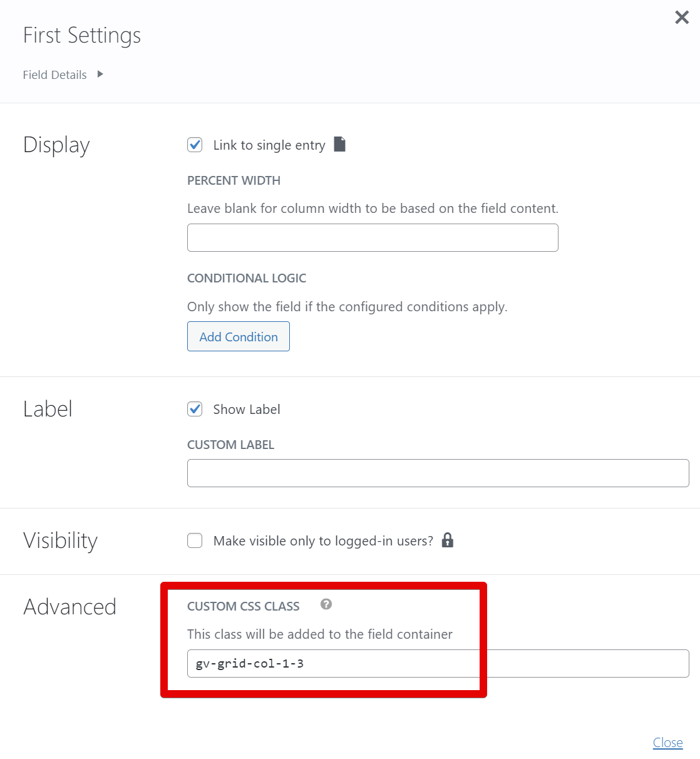Click the padlock icon next to logged-in users
The width and height of the screenshot is (700, 759).
pos(447,540)
